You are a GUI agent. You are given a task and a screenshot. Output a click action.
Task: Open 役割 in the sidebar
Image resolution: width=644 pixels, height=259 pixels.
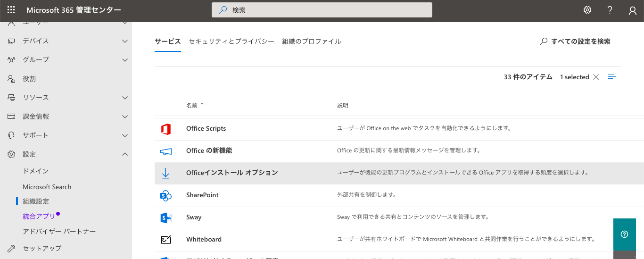[29, 79]
